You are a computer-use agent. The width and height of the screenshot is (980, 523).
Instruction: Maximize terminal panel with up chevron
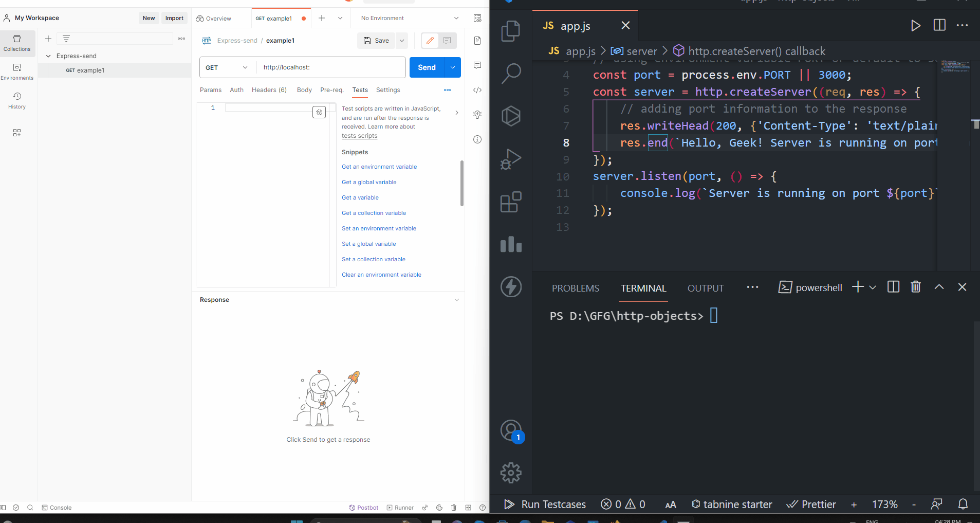coord(939,287)
